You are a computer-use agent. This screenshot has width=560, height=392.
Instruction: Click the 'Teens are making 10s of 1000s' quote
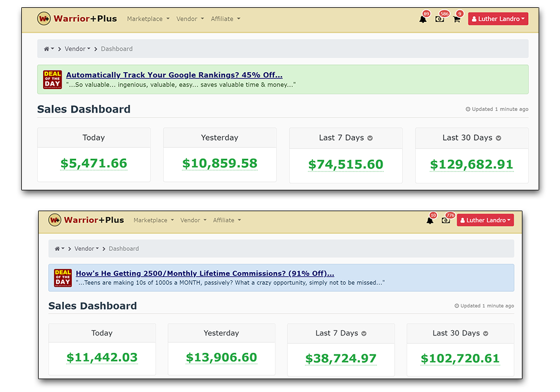pyautogui.click(x=230, y=283)
